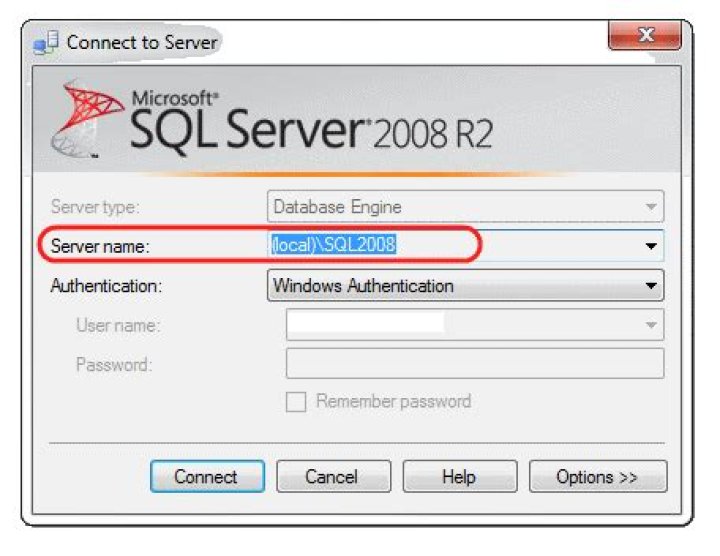Click the Password: label

tap(114, 365)
